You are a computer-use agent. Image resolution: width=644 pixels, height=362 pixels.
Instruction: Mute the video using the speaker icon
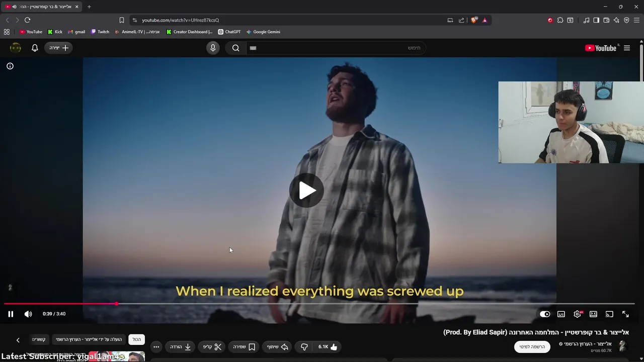(28, 314)
